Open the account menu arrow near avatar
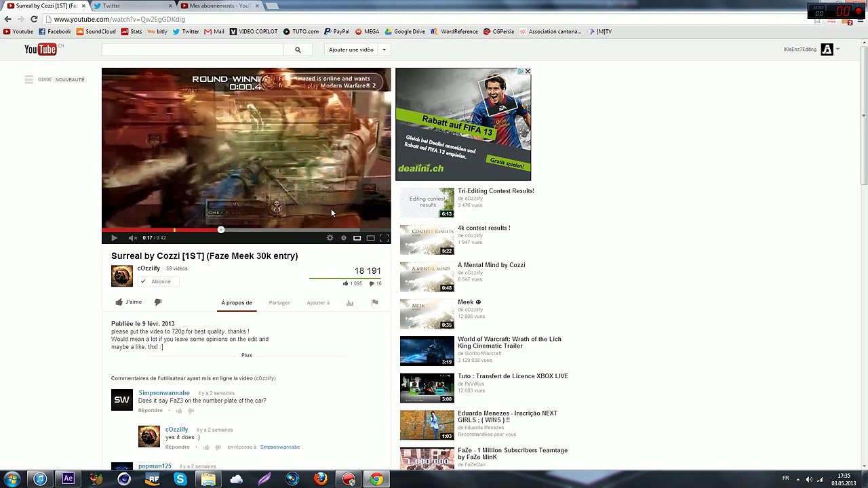The image size is (868, 488). click(x=837, y=49)
